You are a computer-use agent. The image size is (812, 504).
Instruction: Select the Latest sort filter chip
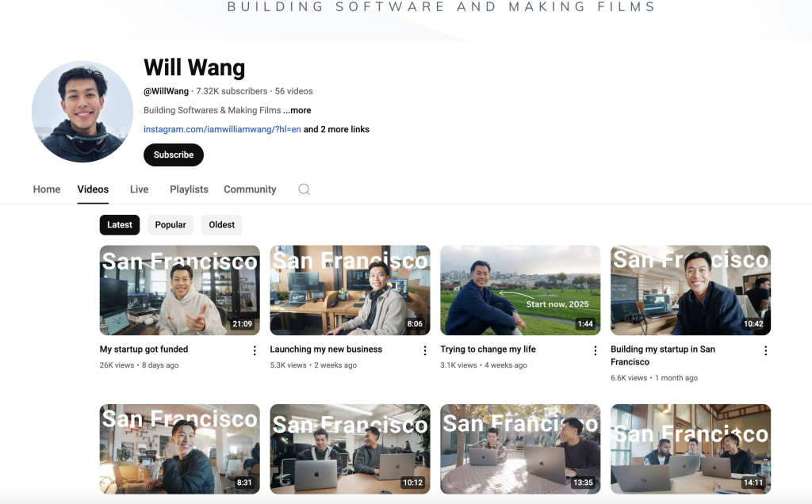pos(120,225)
